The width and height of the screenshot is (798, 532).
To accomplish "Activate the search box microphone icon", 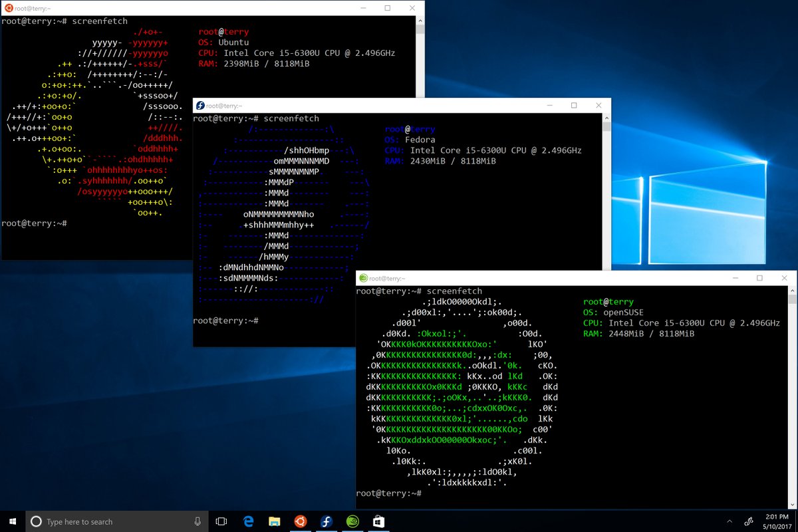I will 198,521.
